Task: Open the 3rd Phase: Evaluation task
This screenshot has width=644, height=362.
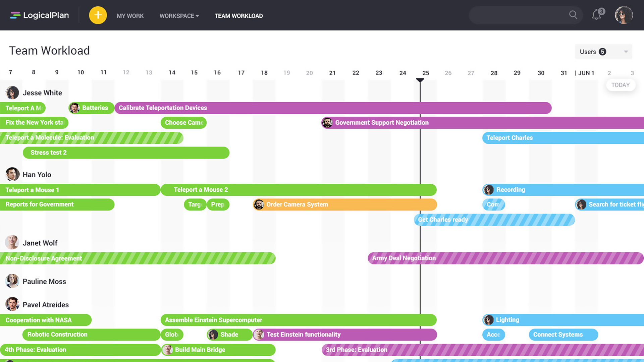Action: (483, 350)
